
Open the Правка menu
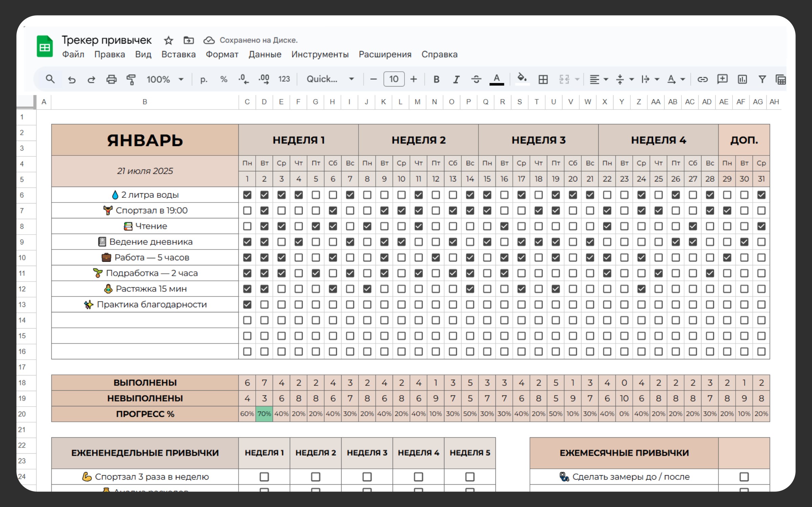(110, 54)
